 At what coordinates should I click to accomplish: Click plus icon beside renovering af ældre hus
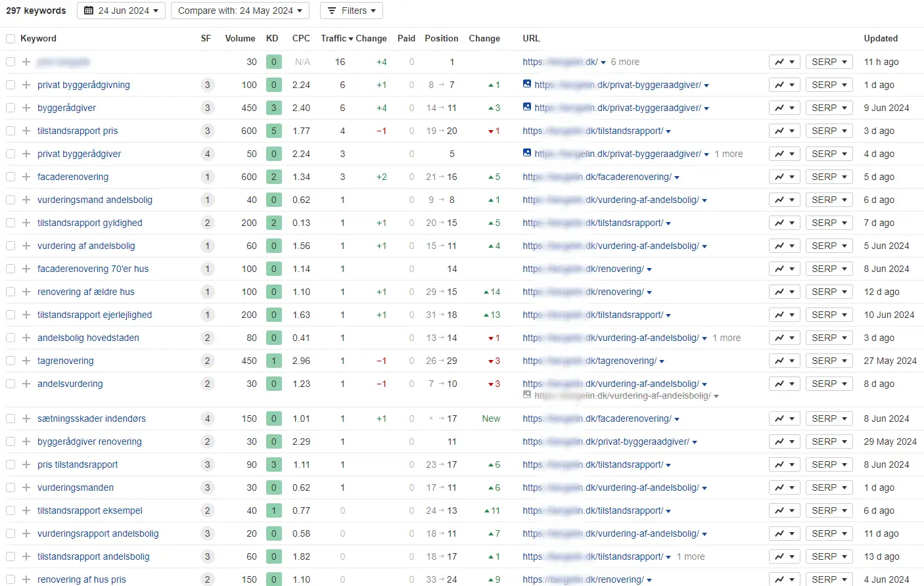click(26, 292)
